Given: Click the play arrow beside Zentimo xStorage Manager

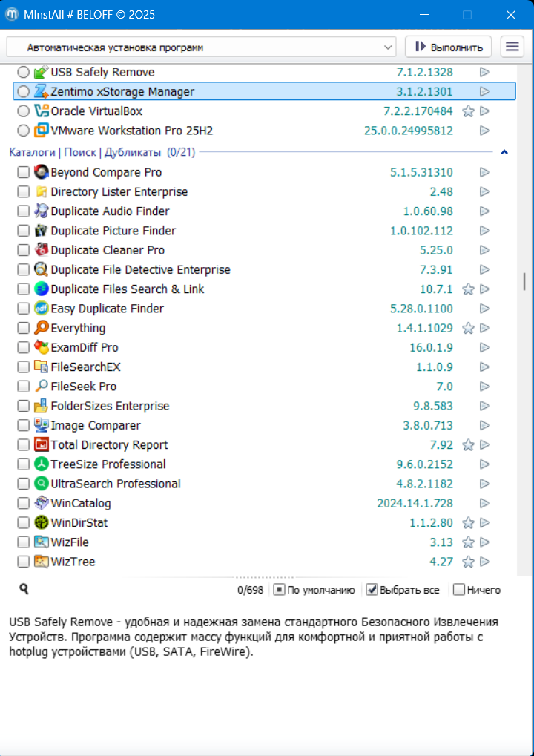Looking at the screenshot, I should pos(485,91).
